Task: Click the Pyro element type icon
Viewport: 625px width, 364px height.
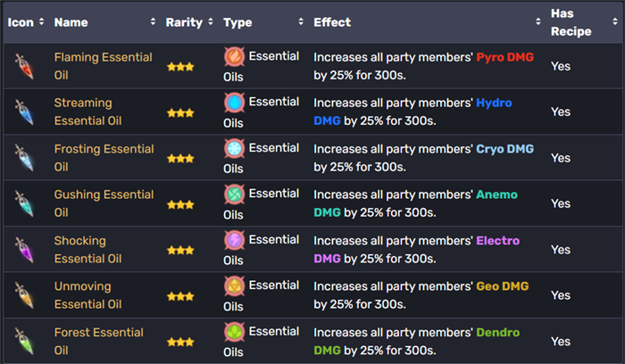Action: [234, 58]
